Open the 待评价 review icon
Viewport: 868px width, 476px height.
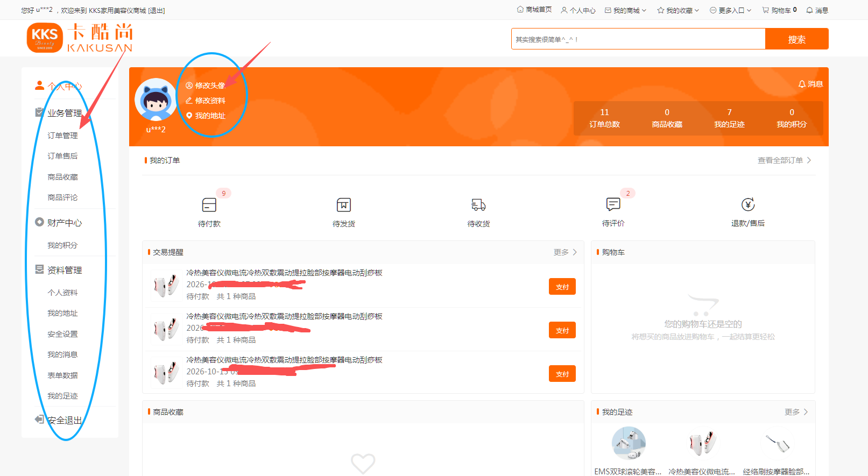(613, 204)
